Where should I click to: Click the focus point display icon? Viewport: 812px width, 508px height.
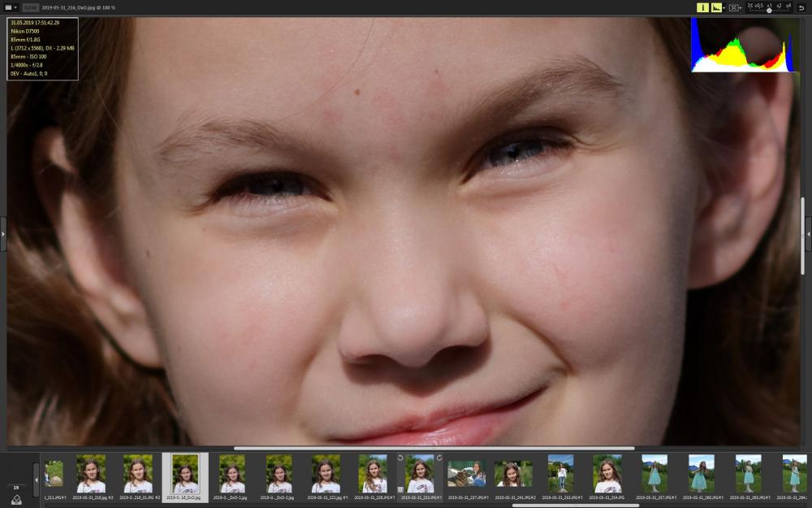(x=733, y=8)
